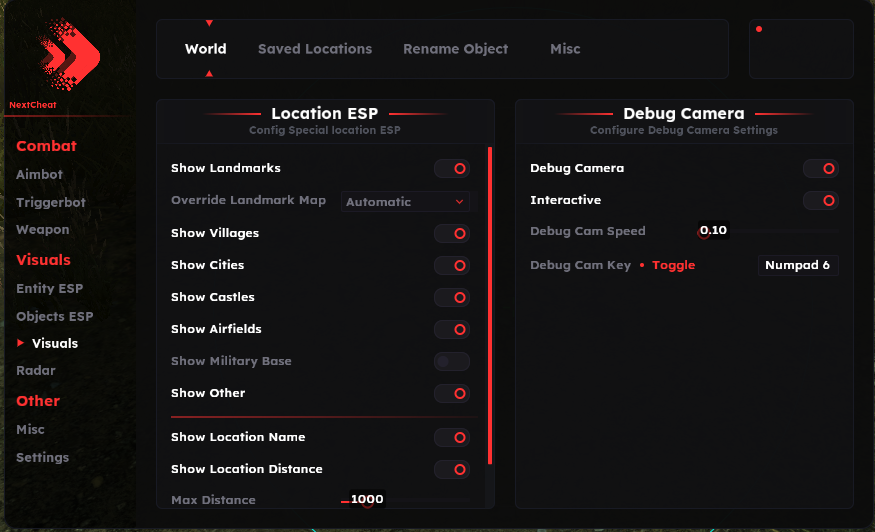Open the Saved Locations tab
875x532 pixels.
point(315,49)
